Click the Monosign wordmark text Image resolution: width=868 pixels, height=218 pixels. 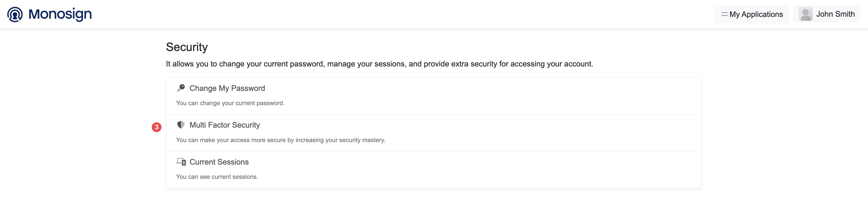coord(60,14)
